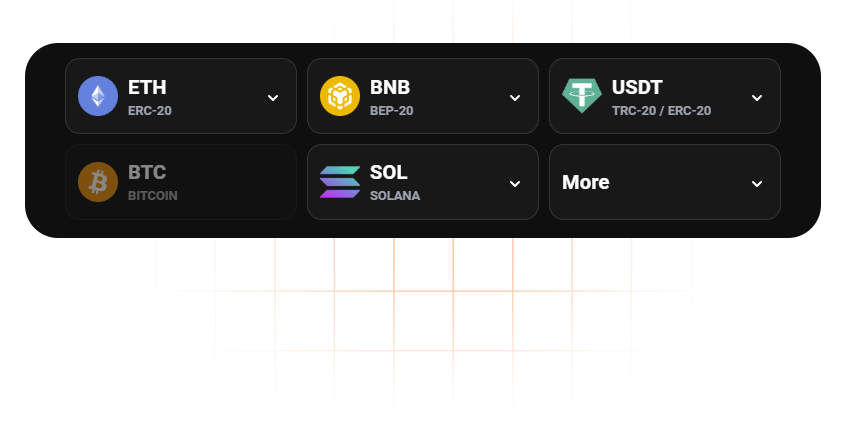The height and width of the screenshot is (433, 846).
Task: Click the BITCOIN network subtitle
Action: pos(153,196)
